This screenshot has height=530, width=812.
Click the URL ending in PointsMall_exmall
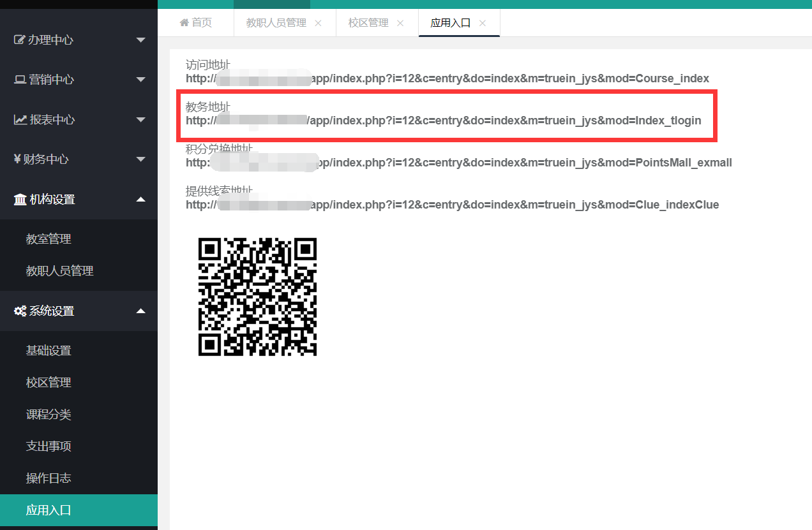click(459, 163)
